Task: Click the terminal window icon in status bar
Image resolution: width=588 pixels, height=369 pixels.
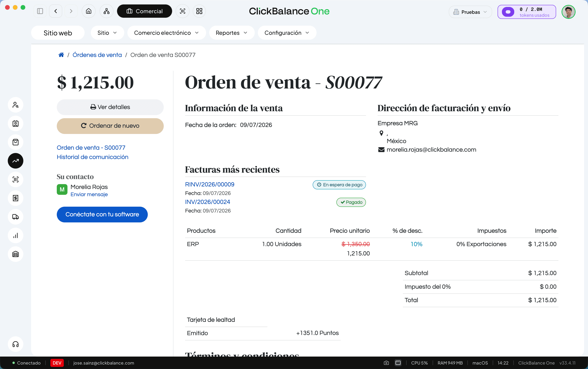Action: 398,363
